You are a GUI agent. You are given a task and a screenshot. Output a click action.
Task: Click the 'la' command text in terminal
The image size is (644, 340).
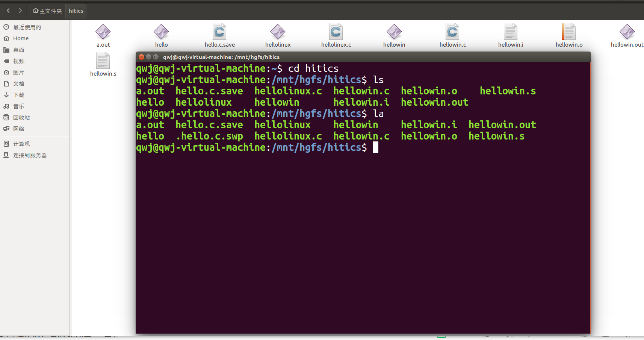(378, 113)
